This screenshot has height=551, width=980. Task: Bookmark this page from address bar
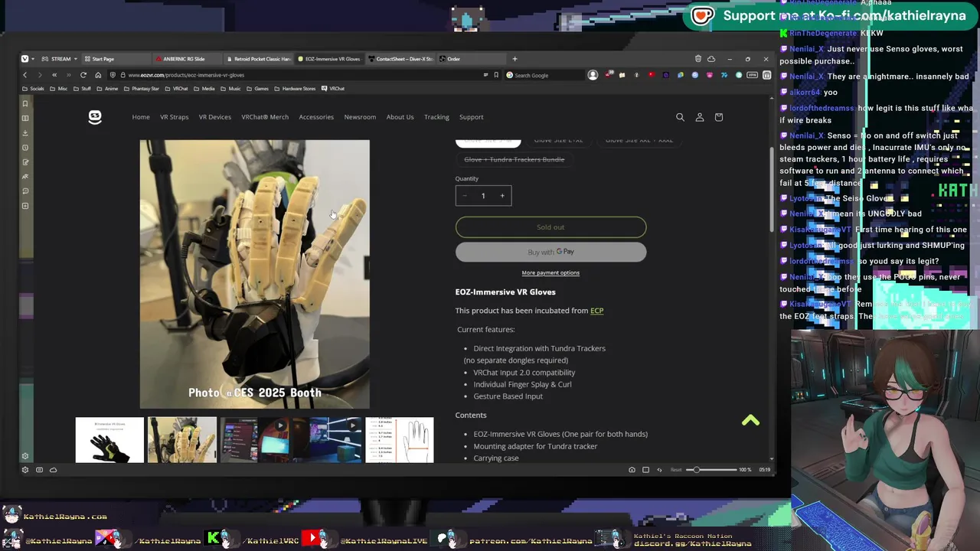coord(496,75)
